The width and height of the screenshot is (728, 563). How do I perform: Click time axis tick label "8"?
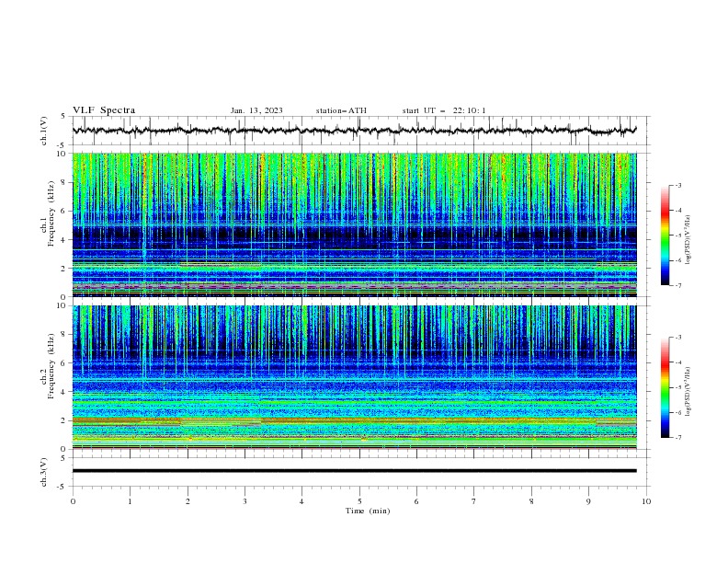(531, 501)
